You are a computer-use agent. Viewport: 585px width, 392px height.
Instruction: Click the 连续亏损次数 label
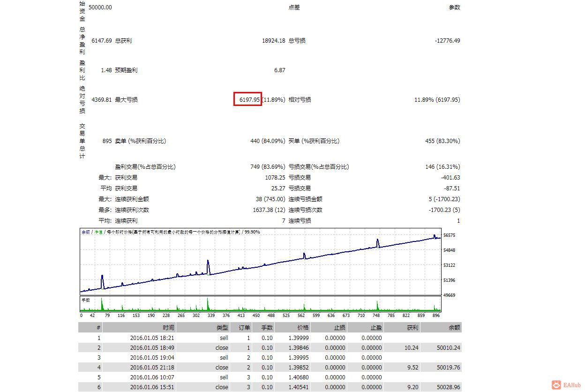tap(305, 210)
